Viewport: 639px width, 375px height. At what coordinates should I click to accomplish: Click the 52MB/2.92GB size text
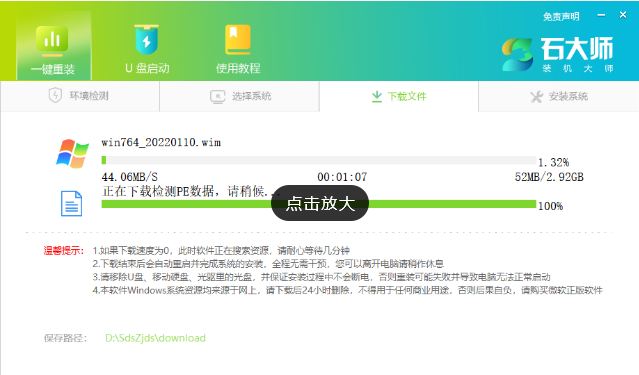pyautogui.click(x=549, y=177)
